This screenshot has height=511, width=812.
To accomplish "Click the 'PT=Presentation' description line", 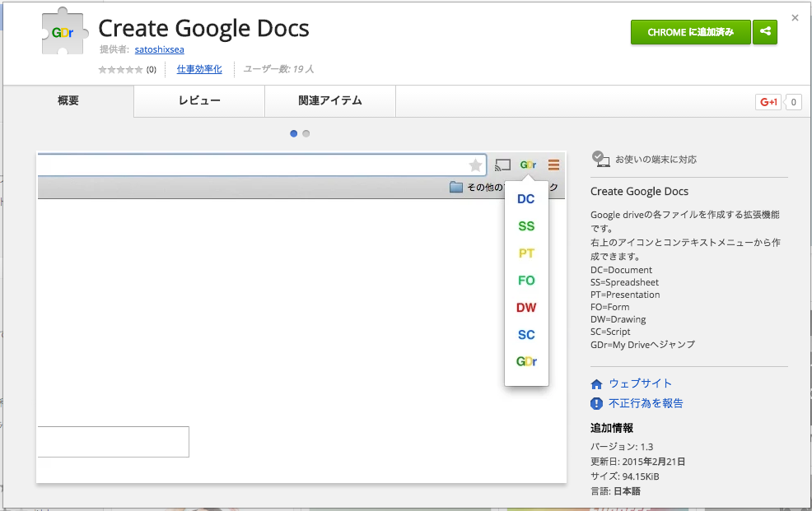I will point(625,295).
